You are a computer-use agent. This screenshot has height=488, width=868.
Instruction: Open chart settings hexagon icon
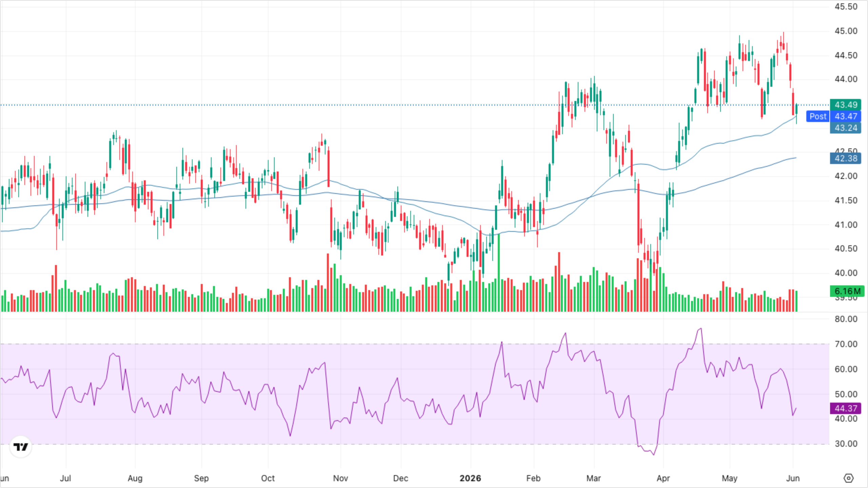click(848, 478)
